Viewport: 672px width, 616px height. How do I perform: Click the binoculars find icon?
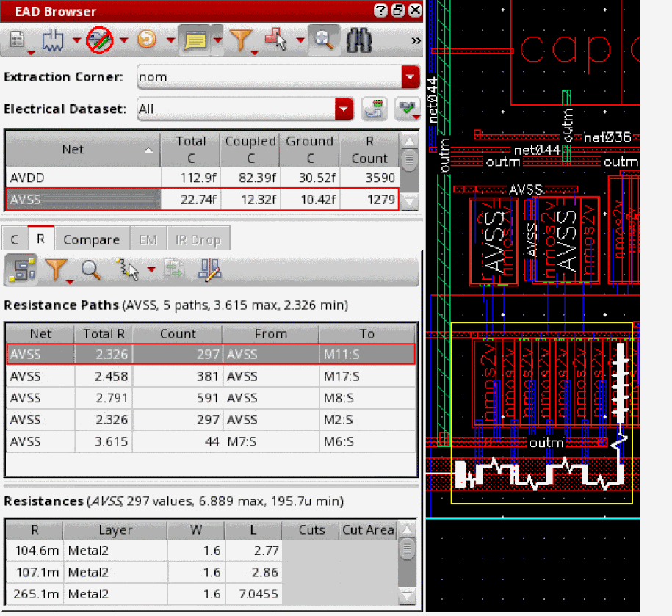[359, 40]
